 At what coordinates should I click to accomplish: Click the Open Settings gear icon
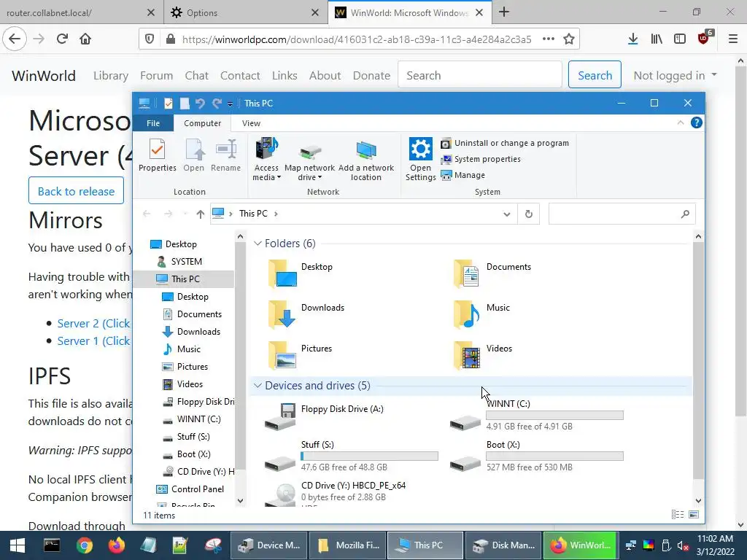[x=421, y=149]
